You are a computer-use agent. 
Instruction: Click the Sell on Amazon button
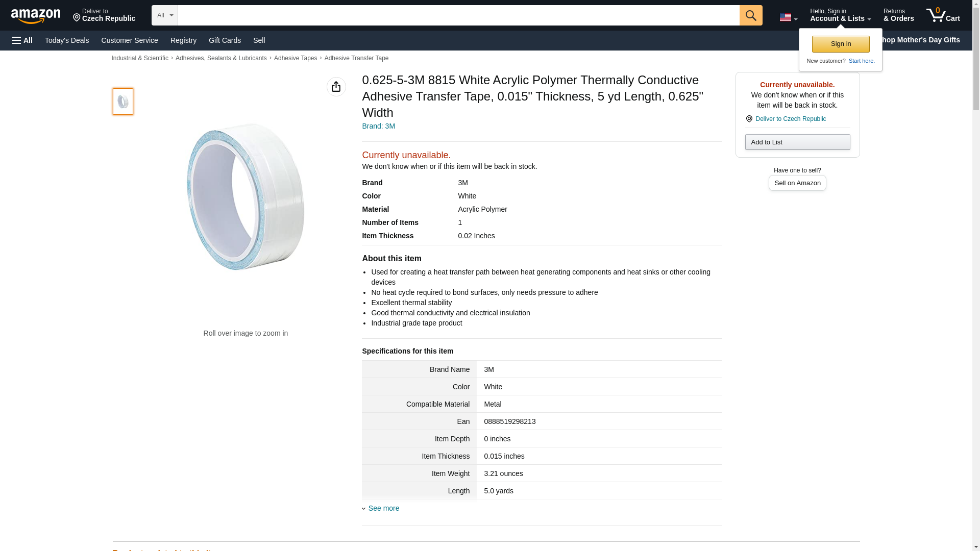point(797,183)
